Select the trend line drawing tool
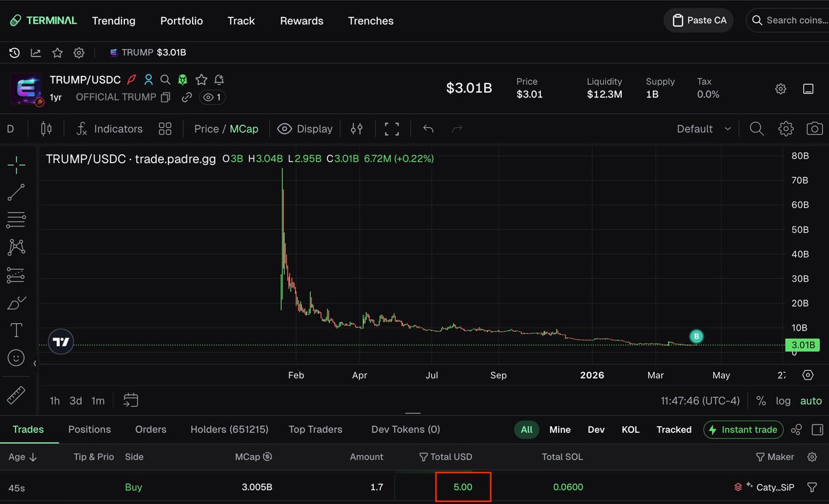The height and width of the screenshot is (504, 829). pos(16,193)
